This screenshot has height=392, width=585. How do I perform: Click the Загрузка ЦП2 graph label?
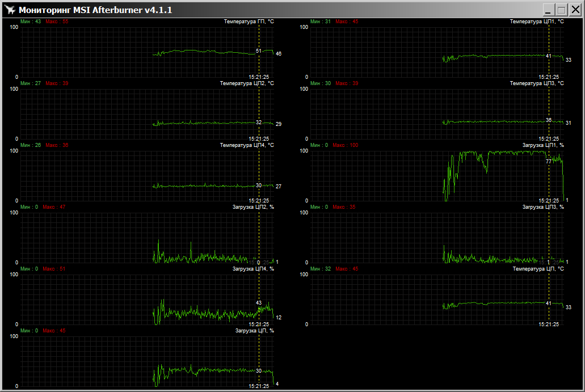[x=253, y=207]
